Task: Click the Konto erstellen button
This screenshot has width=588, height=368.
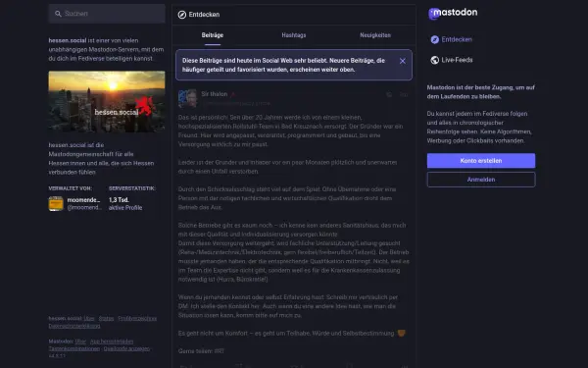Action: pos(481,161)
